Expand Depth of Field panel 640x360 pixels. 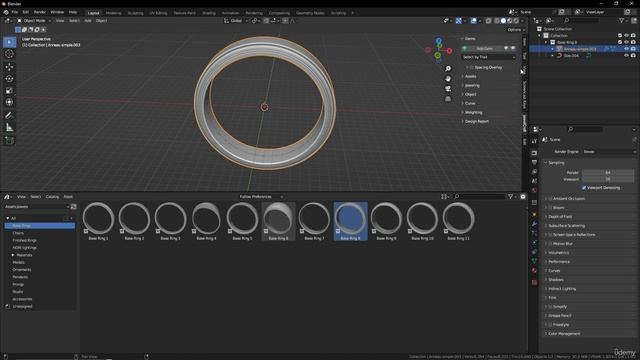point(560,217)
